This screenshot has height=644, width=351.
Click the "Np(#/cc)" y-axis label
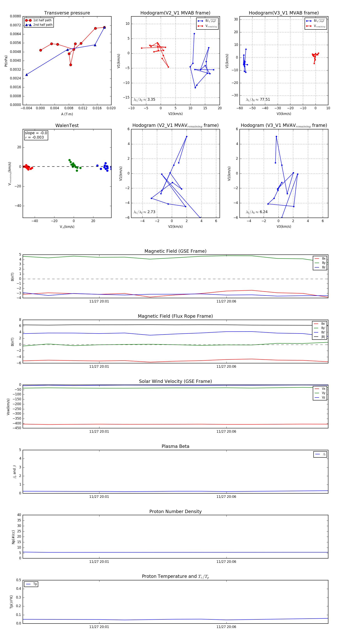(x=13, y=537)
